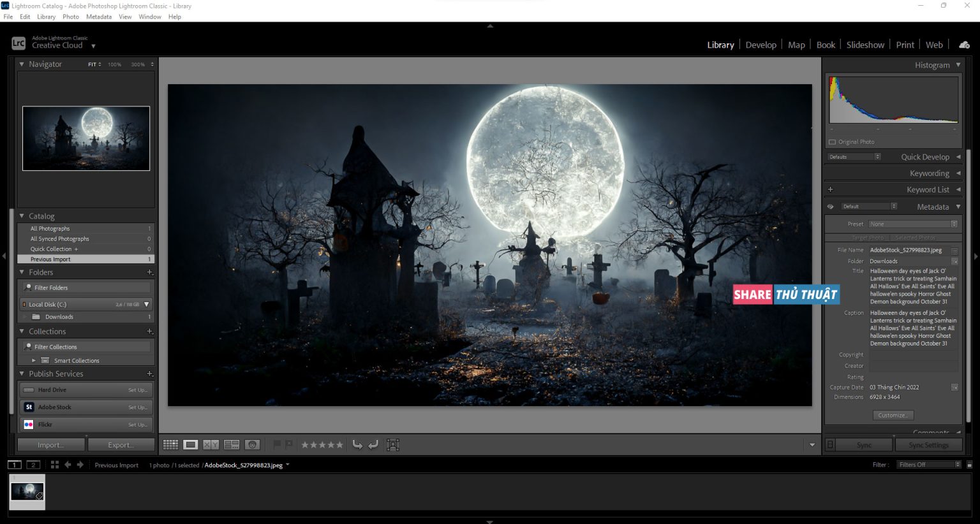Select the Loupe view icon
This screenshot has height=524, width=980.
190,444
